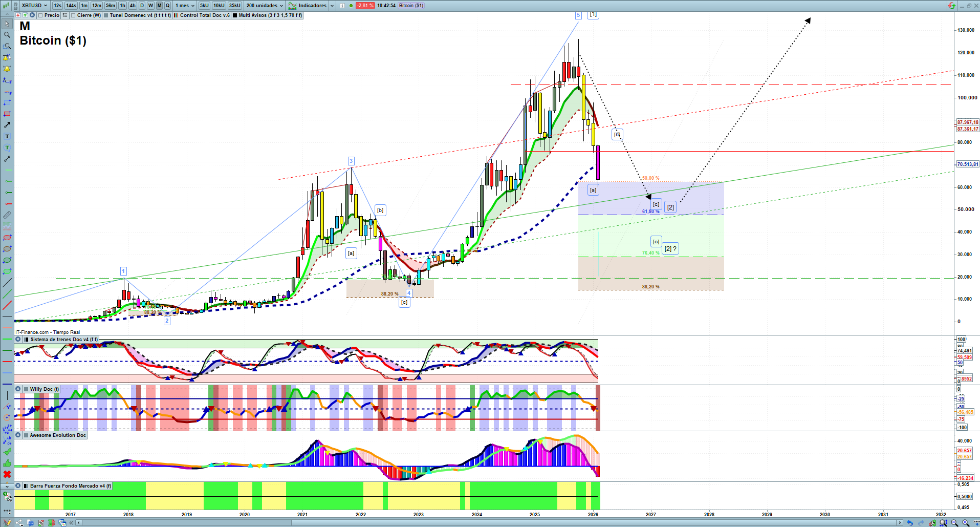This screenshot has height=527, width=980.
Task: Toggle the Barra Fuerza Fondo Mercado checkbox
Action: point(26,486)
